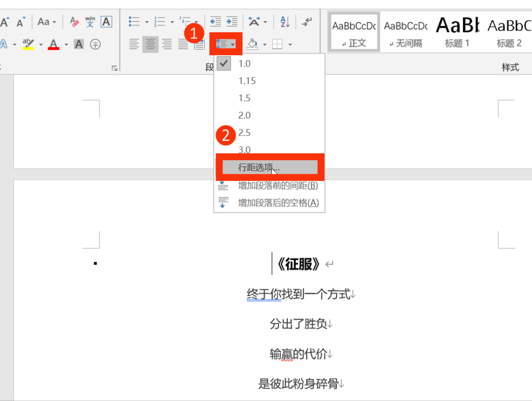
Task: Select line spacing 1.0
Action: (x=269, y=64)
